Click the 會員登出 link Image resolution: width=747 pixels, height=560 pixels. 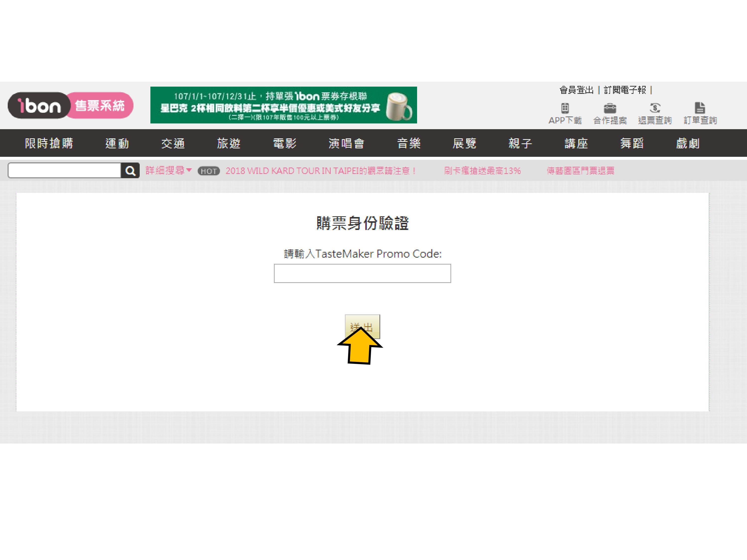point(576,90)
